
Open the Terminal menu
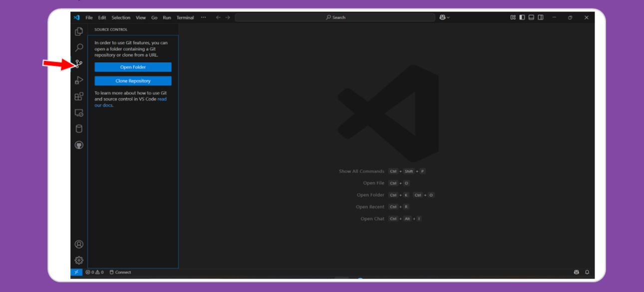pyautogui.click(x=185, y=17)
